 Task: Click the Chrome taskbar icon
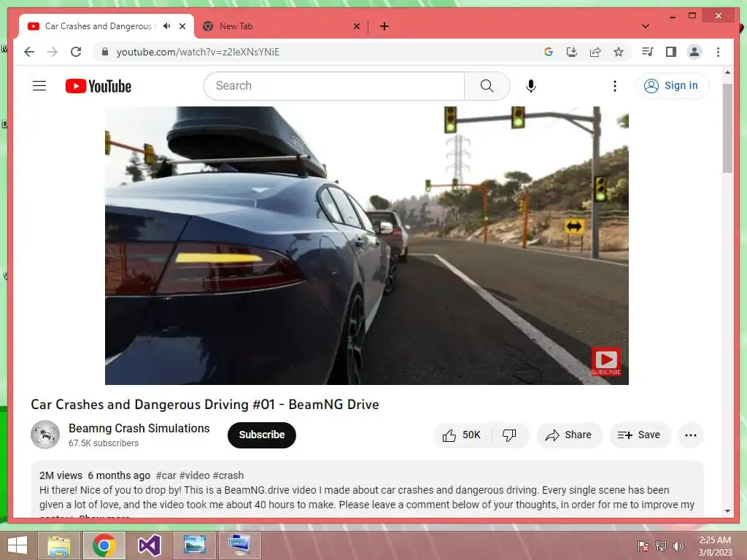tap(104, 545)
